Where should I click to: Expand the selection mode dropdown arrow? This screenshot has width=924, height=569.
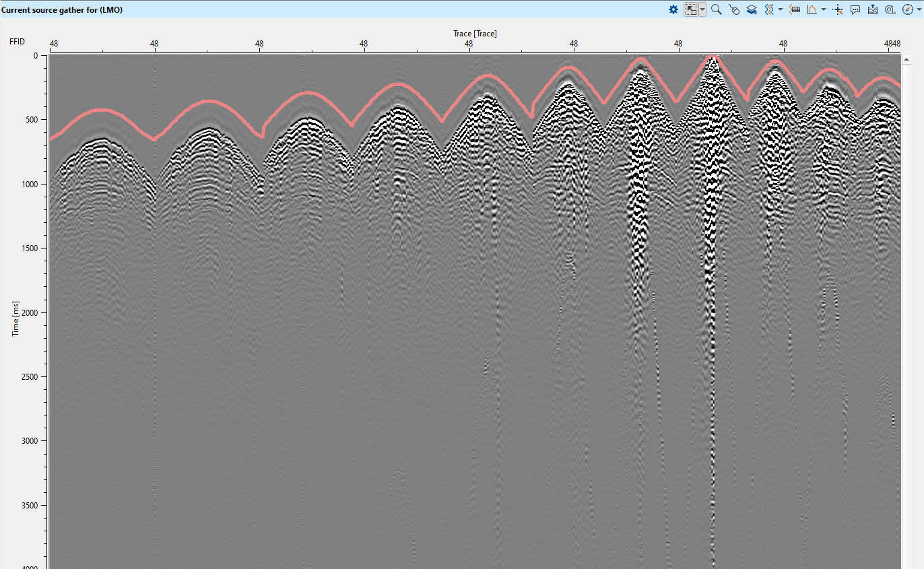[702, 9]
